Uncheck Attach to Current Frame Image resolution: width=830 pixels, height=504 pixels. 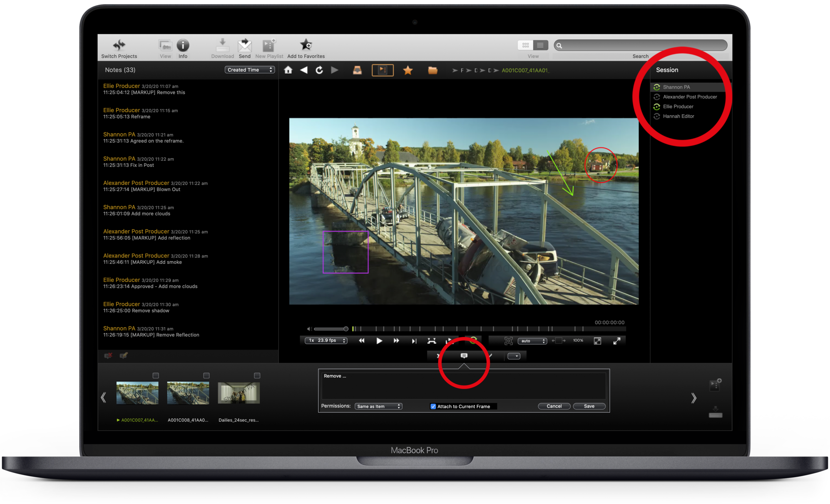click(x=433, y=406)
